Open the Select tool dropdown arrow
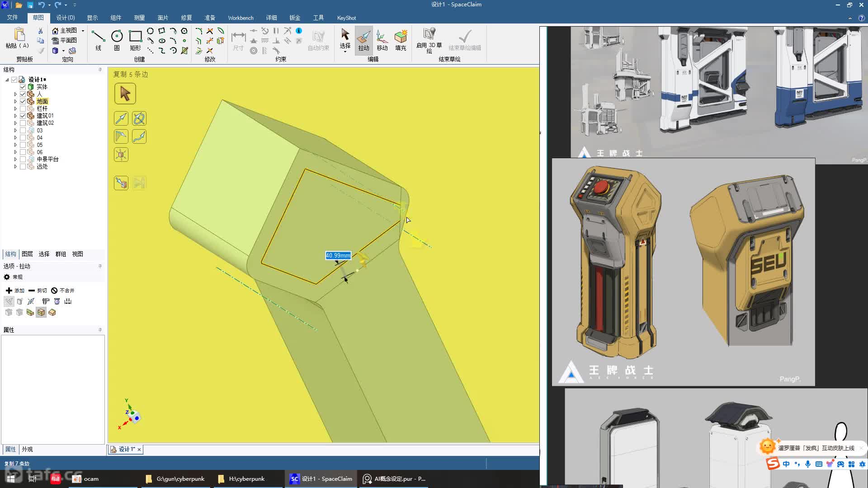Viewport: 868px width, 488px height. [345, 52]
